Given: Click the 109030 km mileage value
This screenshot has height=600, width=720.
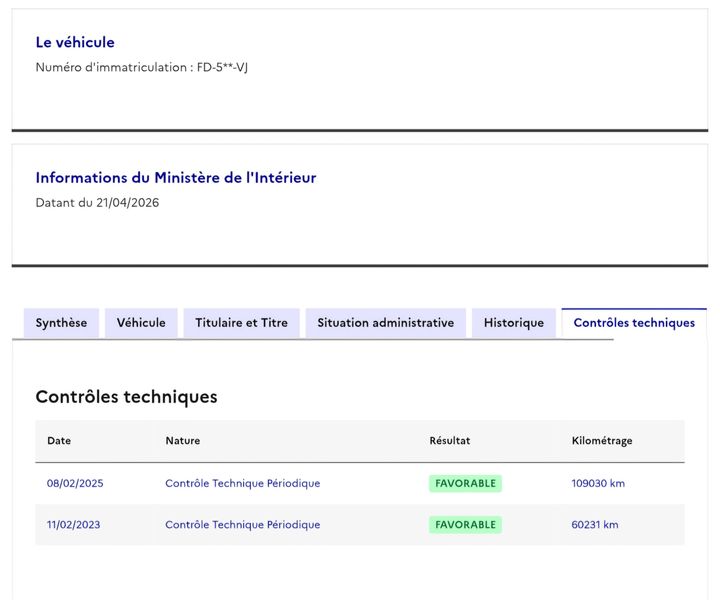Looking at the screenshot, I should [x=598, y=483].
